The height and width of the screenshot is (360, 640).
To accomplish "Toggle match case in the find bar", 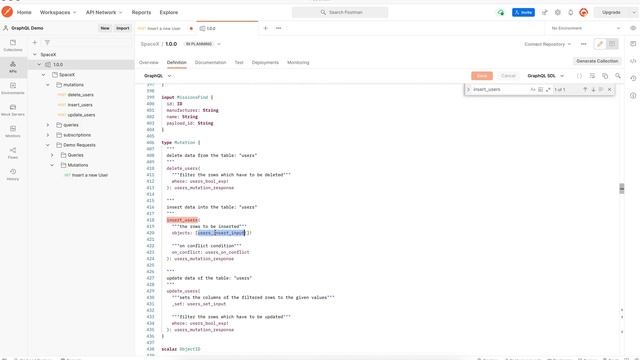I will point(533,89).
